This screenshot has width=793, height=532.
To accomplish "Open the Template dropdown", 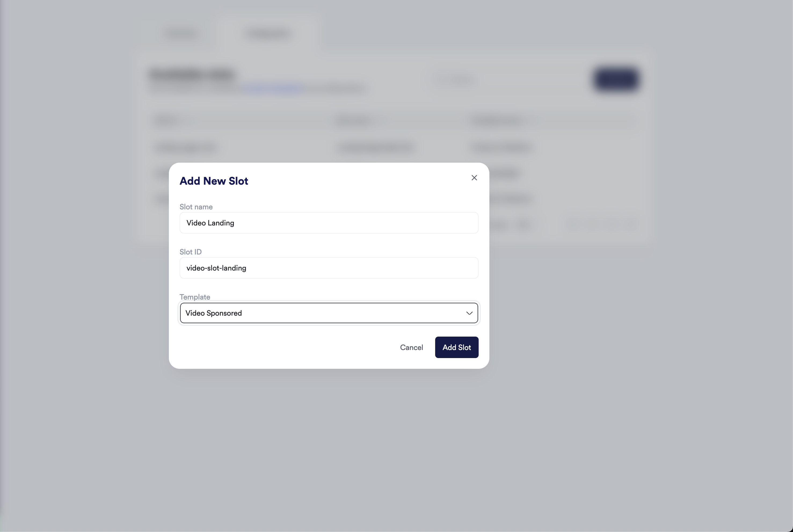I will coord(329,313).
